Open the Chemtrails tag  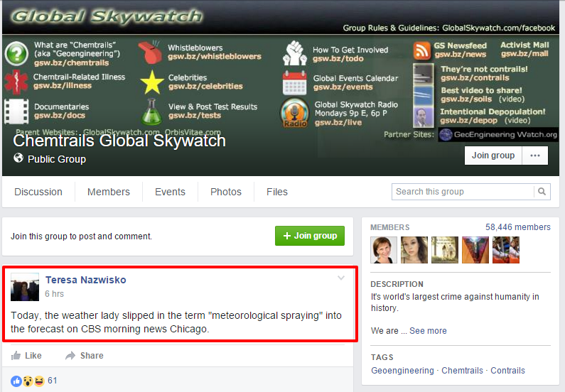(463, 371)
